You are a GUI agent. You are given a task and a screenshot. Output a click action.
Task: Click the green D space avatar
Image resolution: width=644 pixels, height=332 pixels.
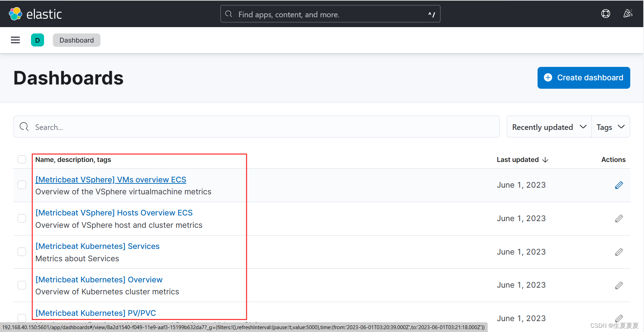pos(37,40)
